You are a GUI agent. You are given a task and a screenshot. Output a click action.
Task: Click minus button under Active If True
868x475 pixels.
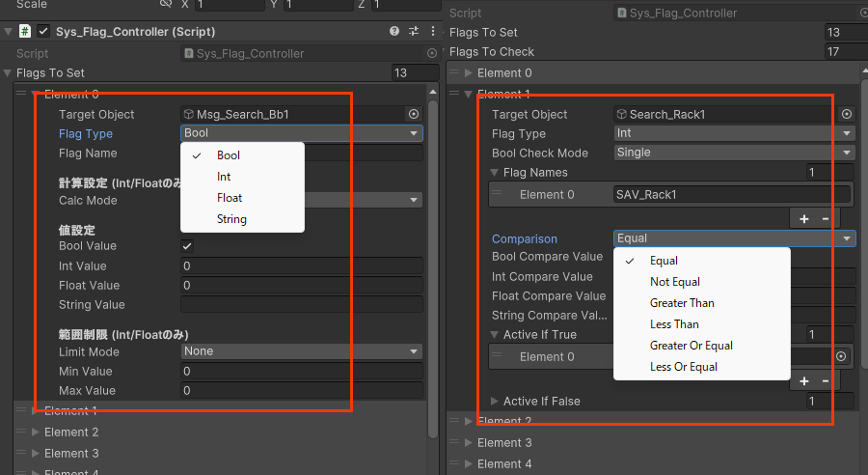pos(825,381)
